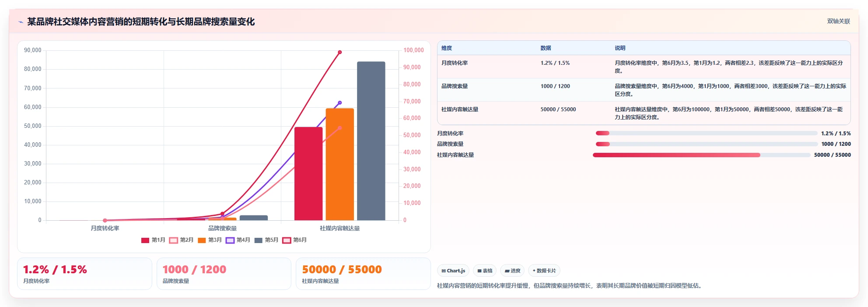This screenshot has width=868, height=307.
Task: Click the 社媒内容触达量 x-axis label
Action: [339, 228]
